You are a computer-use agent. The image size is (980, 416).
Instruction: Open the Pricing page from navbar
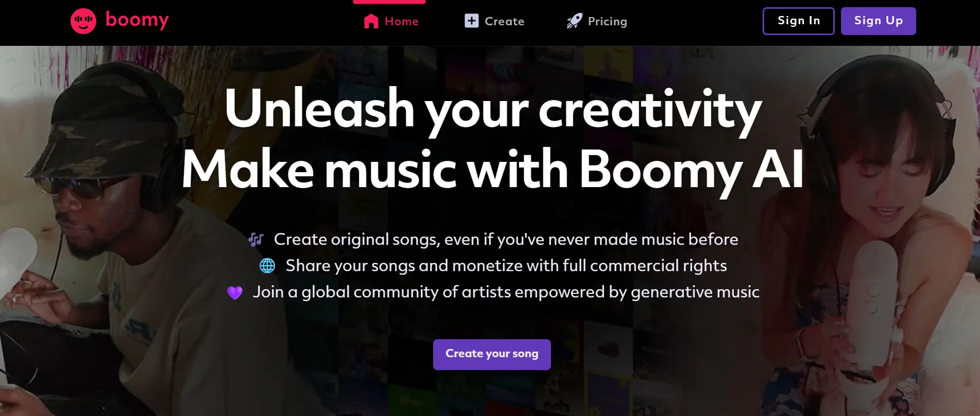tap(608, 21)
